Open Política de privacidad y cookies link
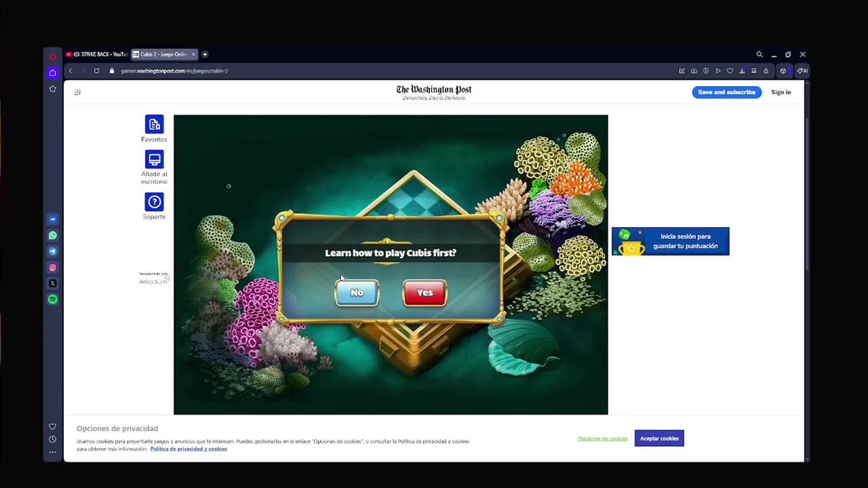The height and width of the screenshot is (488, 868). click(x=189, y=449)
